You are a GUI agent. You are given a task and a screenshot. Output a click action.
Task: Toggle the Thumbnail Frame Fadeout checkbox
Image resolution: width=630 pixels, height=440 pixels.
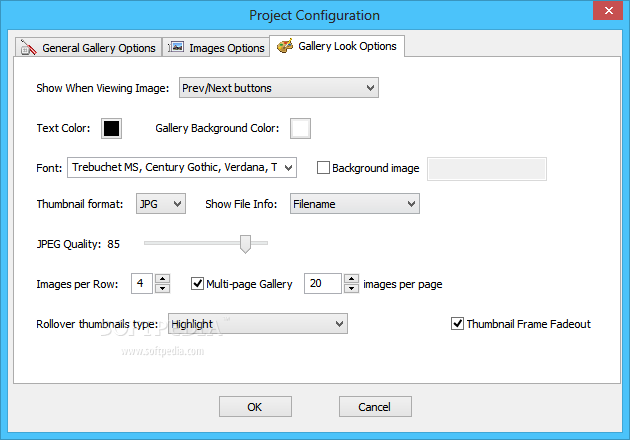457,323
